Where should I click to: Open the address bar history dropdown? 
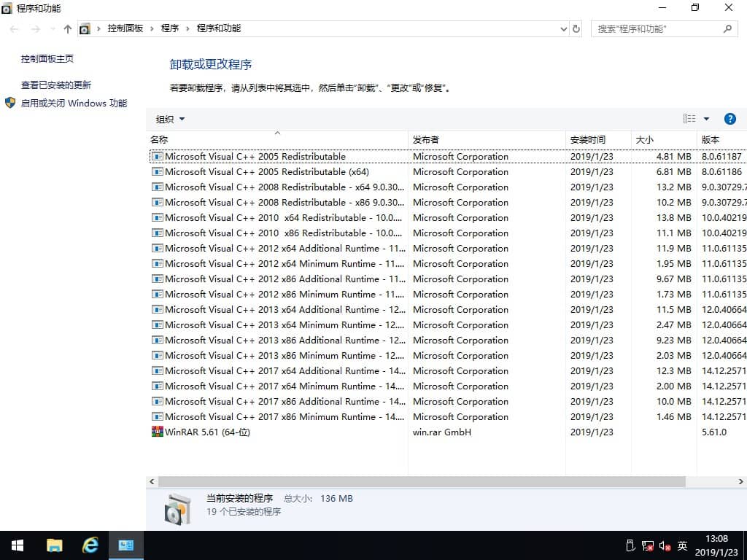(x=563, y=28)
